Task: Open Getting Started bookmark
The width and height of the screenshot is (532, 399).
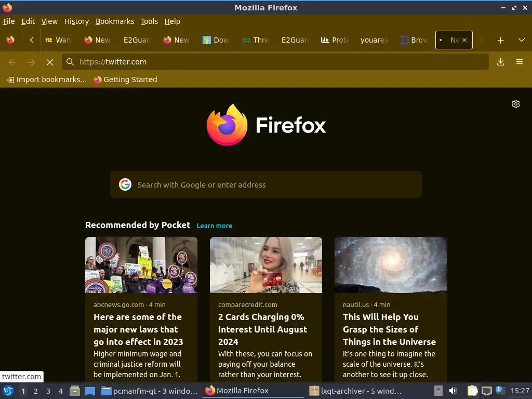Action: (126, 79)
